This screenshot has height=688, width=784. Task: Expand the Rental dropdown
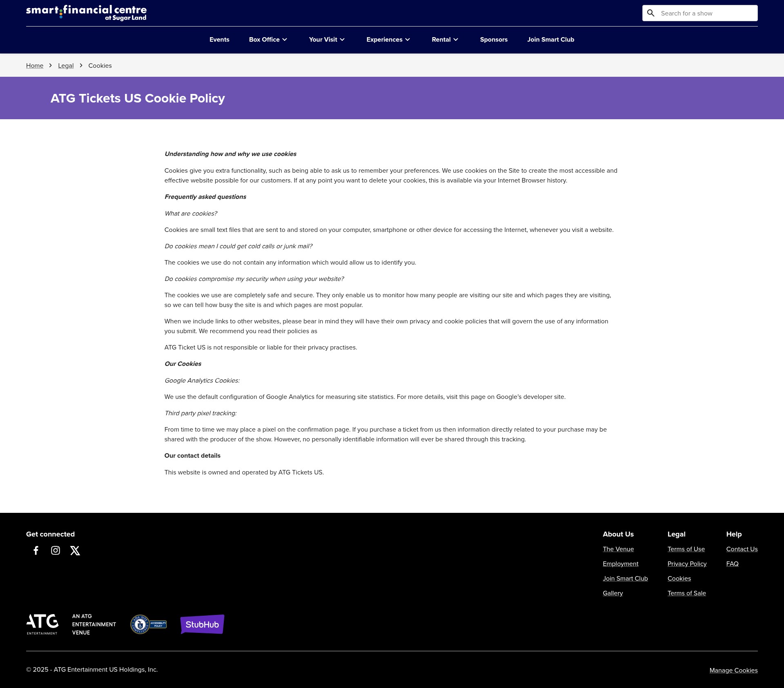coord(445,40)
